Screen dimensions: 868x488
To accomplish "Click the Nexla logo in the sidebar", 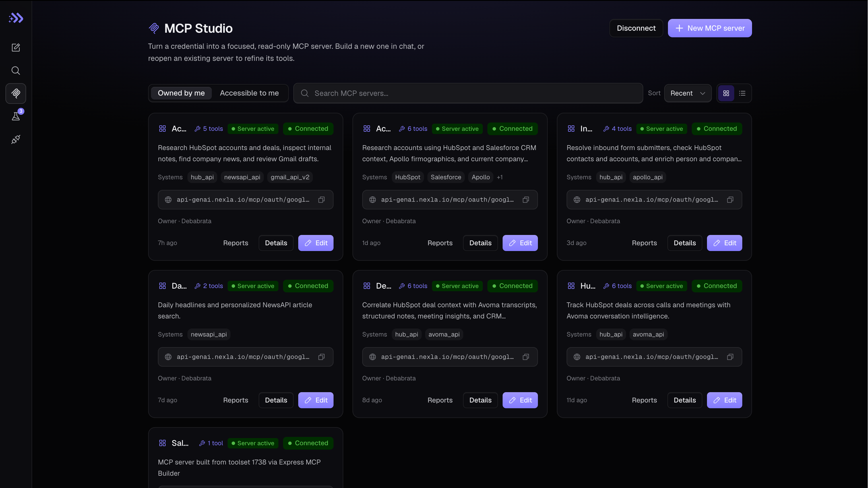I will (x=16, y=18).
